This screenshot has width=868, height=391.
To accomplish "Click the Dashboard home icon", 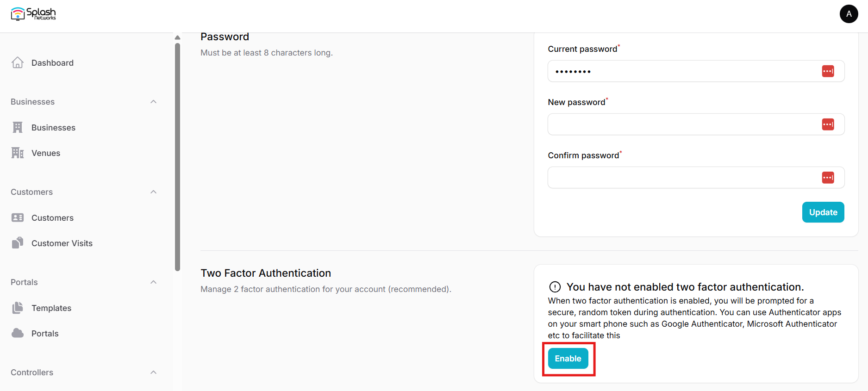I will (x=18, y=62).
